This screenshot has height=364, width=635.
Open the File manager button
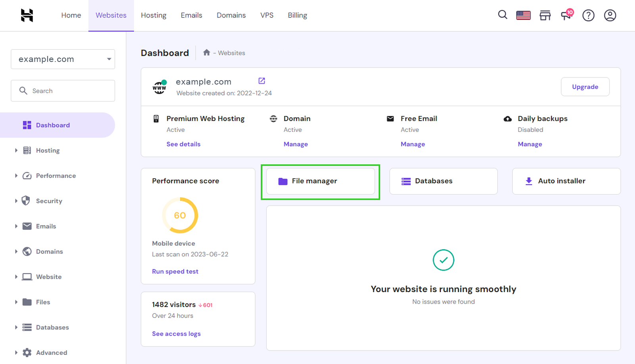point(320,181)
